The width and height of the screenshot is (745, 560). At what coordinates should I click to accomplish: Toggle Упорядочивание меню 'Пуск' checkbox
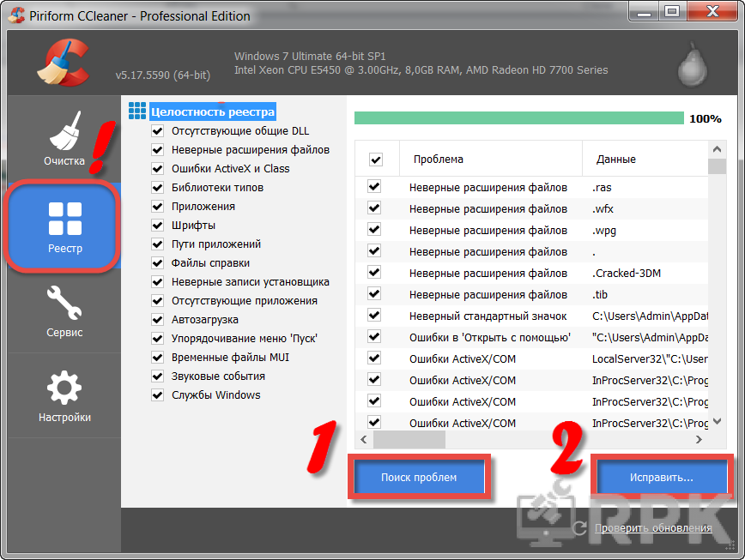pyautogui.click(x=157, y=339)
